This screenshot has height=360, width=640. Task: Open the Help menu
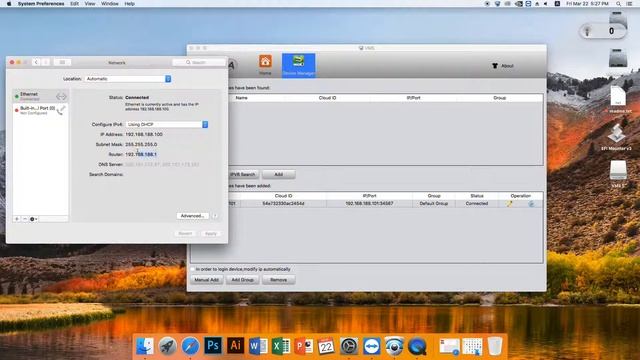[x=129, y=4]
